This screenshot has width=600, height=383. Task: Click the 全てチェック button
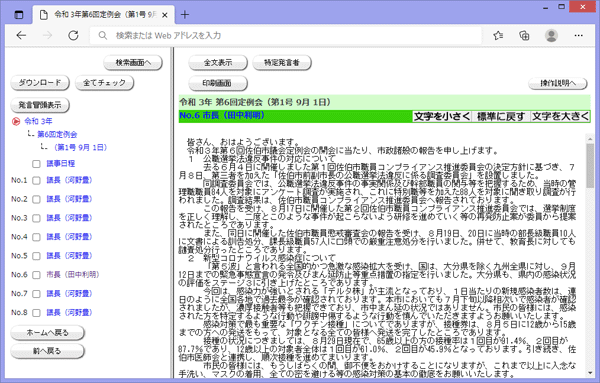coord(104,83)
